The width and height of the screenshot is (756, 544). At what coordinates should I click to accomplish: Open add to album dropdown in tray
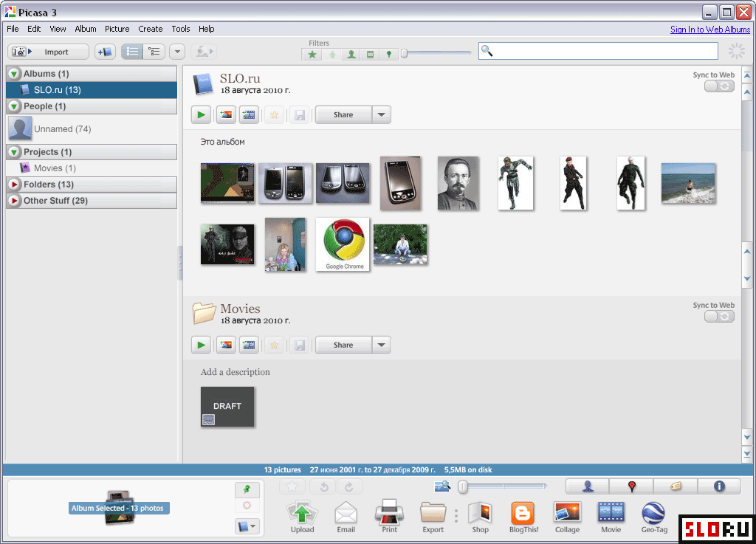[x=247, y=526]
